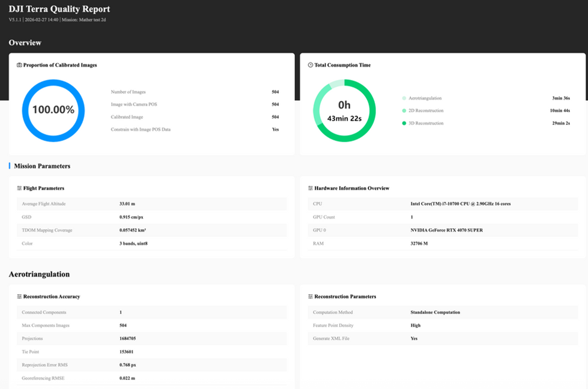Click the 2D Reconstruction legend dot
This screenshot has height=389, width=588.
[404, 110]
